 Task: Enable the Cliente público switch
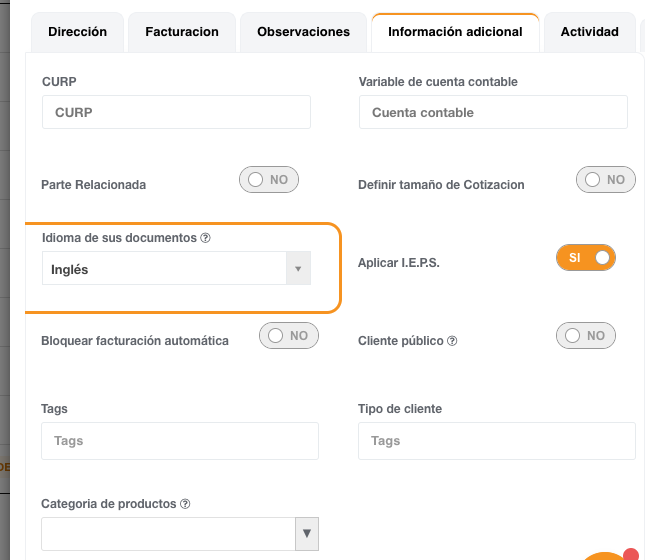click(586, 336)
